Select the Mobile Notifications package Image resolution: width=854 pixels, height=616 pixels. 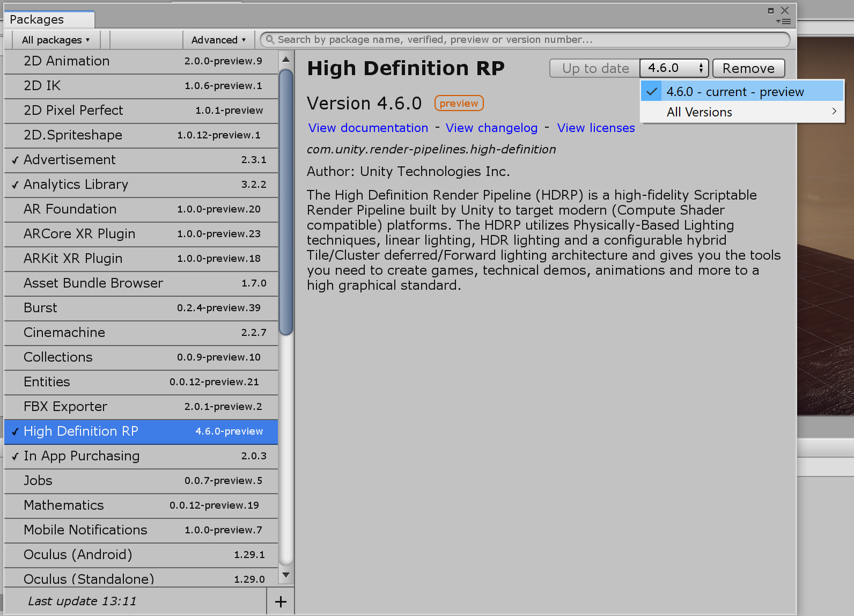[x=141, y=530]
